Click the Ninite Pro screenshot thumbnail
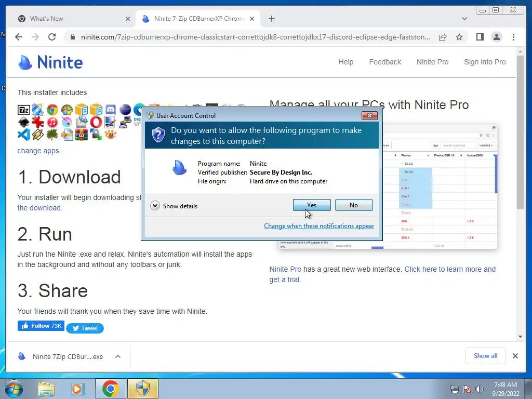The height and width of the screenshot is (399, 532). click(388, 187)
